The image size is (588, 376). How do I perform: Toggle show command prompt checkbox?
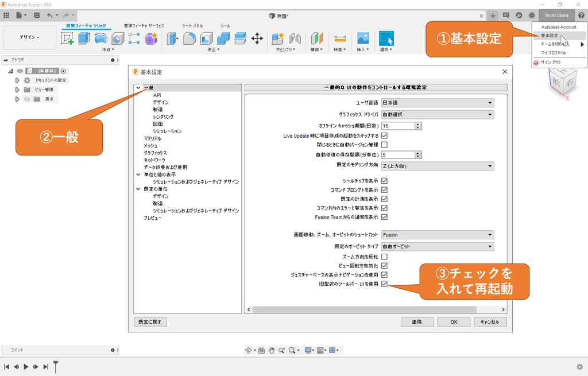[x=384, y=189]
